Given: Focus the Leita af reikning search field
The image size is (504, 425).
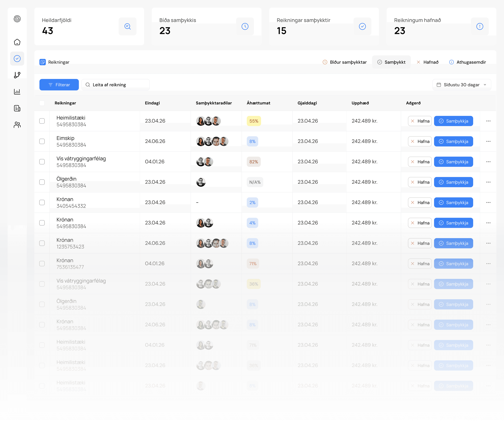Looking at the screenshot, I should (116, 85).
